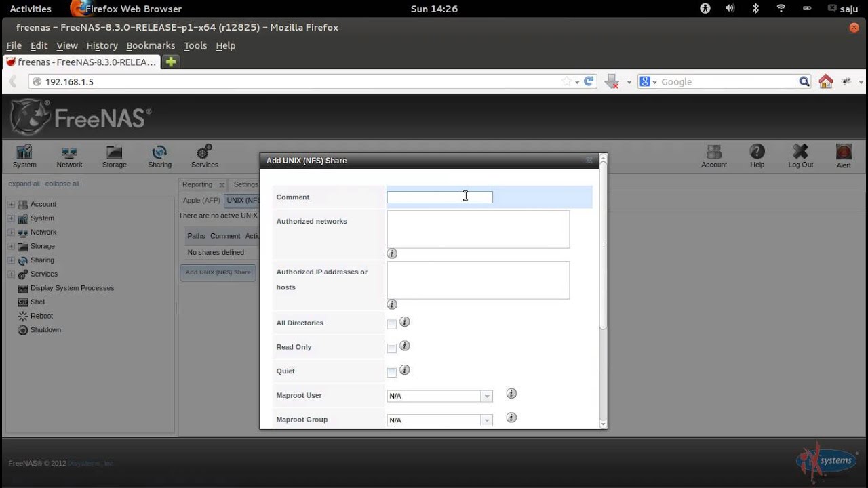Screen dimensions: 868x488
Task: Open the Edit menu
Action: pos(39,45)
